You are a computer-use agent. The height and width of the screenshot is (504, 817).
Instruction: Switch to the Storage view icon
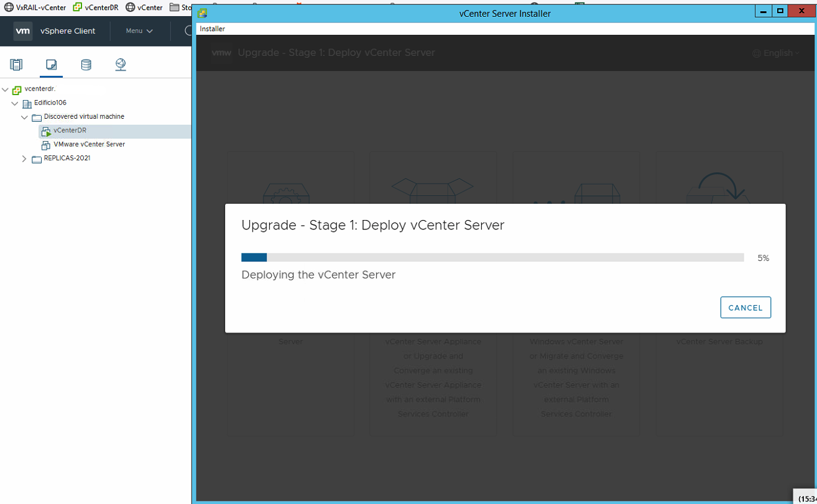(86, 65)
